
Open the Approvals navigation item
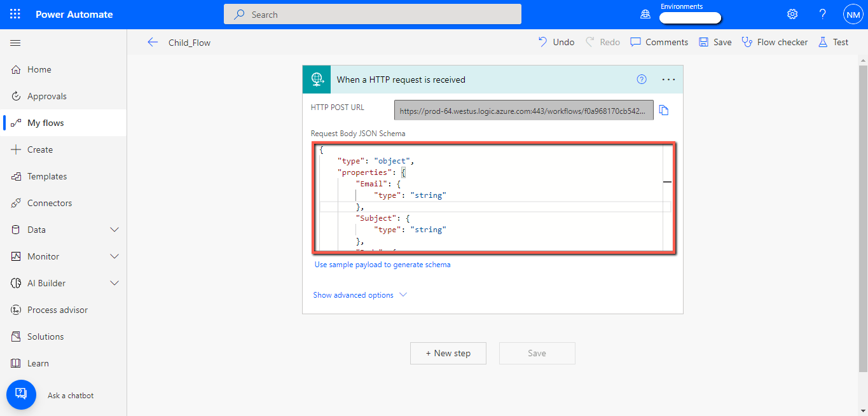pos(64,96)
